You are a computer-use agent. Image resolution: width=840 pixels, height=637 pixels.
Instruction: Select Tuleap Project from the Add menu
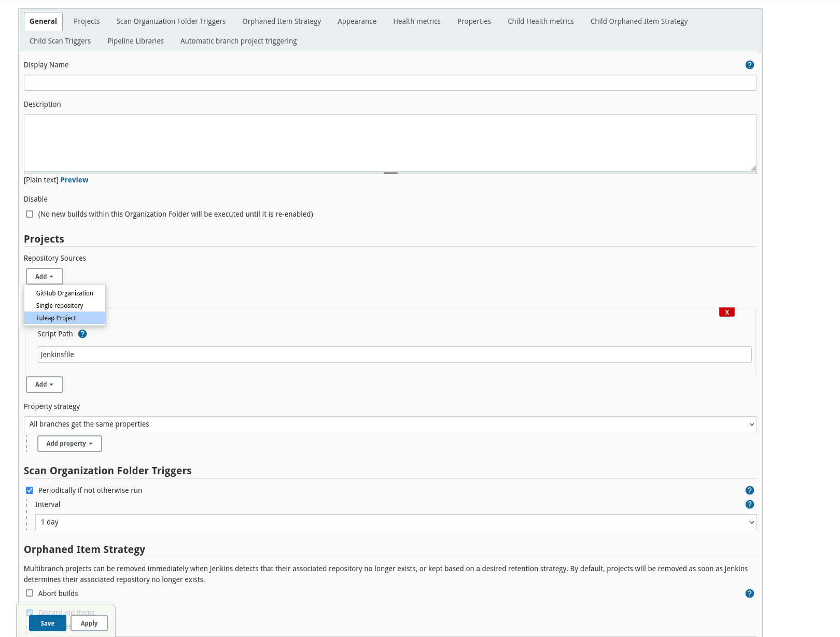pyautogui.click(x=56, y=318)
